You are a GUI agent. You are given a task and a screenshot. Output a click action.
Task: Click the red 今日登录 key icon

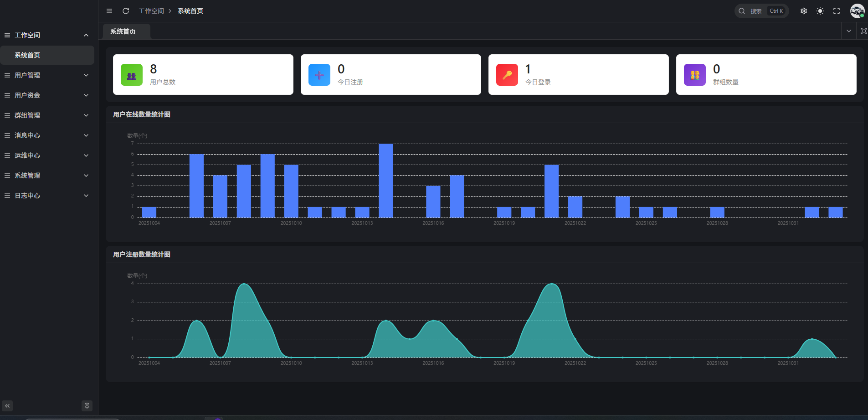tap(507, 75)
